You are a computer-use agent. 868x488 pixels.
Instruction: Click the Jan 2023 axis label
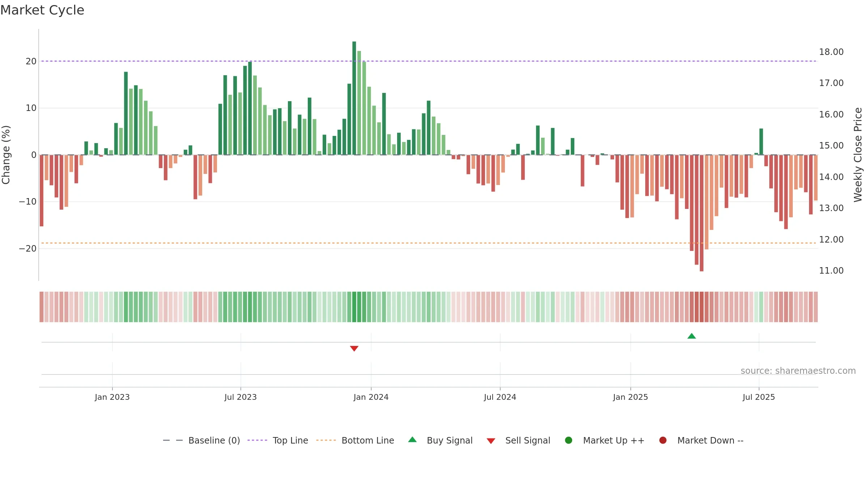point(112,397)
